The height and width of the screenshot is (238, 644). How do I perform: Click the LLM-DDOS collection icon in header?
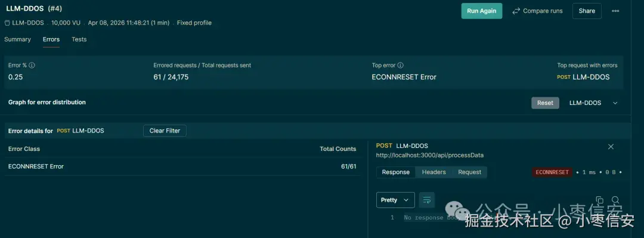(x=7, y=23)
